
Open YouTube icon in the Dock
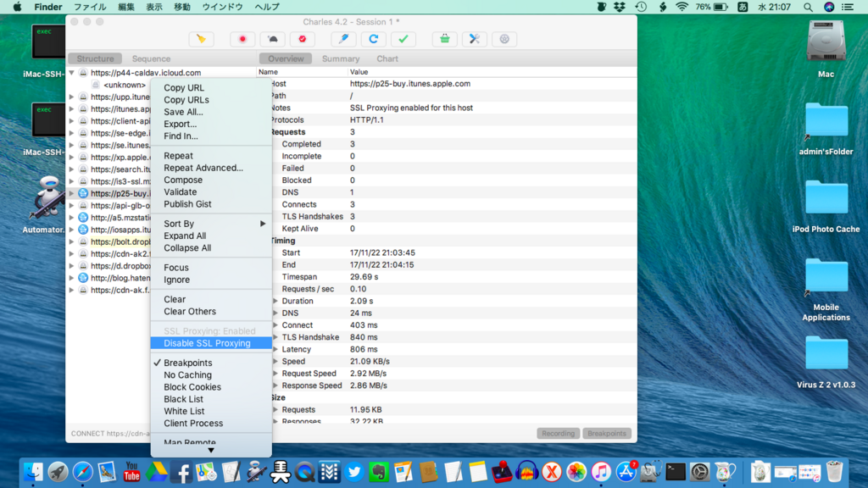(131, 472)
